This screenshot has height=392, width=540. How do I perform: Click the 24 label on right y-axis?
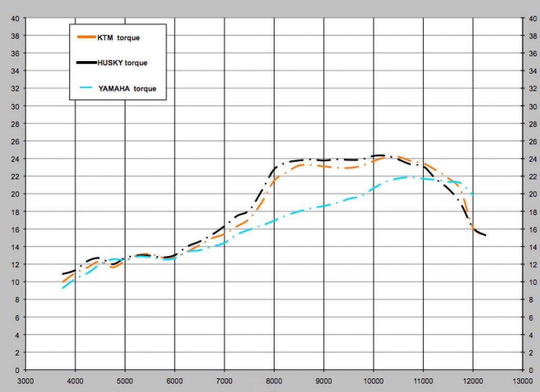pos(532,159)
